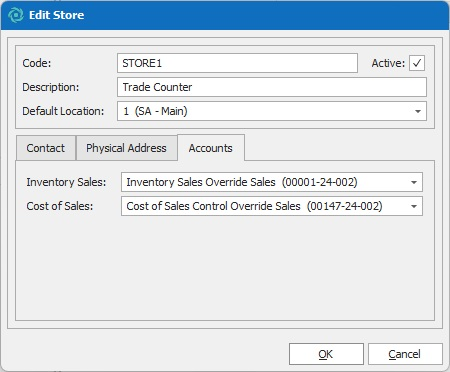Dismiss the dialog with Cancel
The width and height of the screenshot is (450, 372).
click(405, 354)
